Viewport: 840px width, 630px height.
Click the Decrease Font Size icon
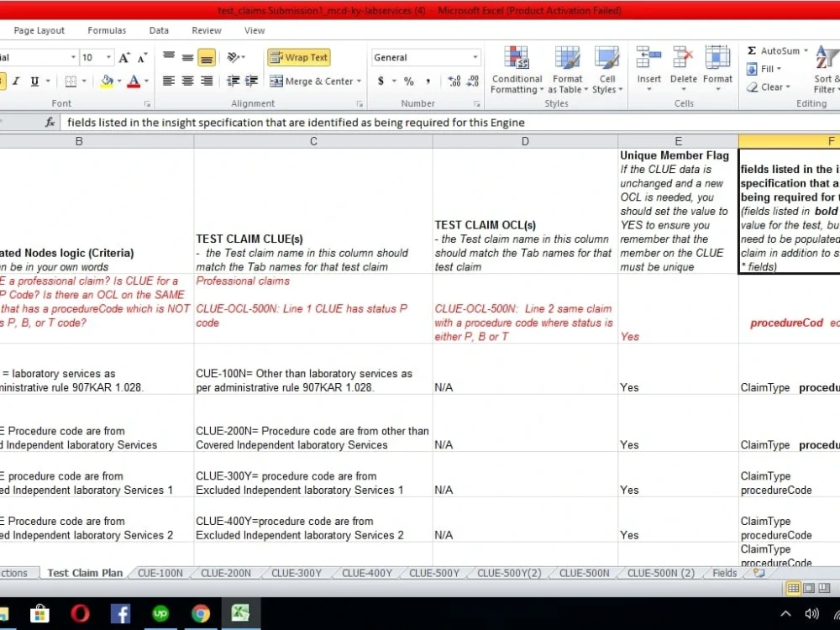pos(143,57)
